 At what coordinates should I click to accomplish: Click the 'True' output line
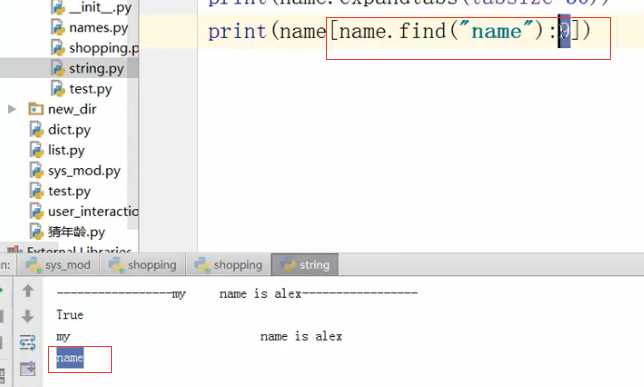[70, 315]
